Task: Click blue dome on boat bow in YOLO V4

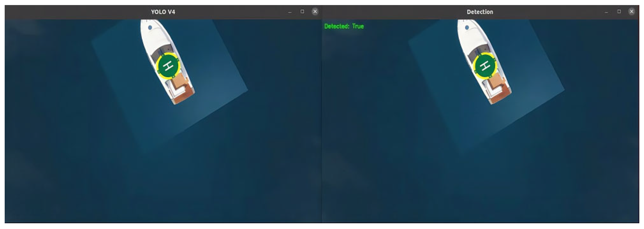Action: (150, 28)
